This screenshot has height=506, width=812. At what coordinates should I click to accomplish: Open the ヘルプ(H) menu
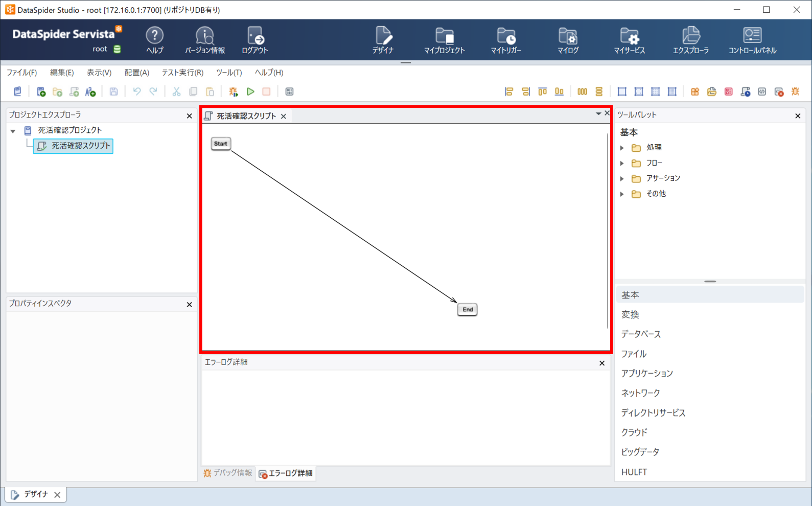(x=269, y=73)
